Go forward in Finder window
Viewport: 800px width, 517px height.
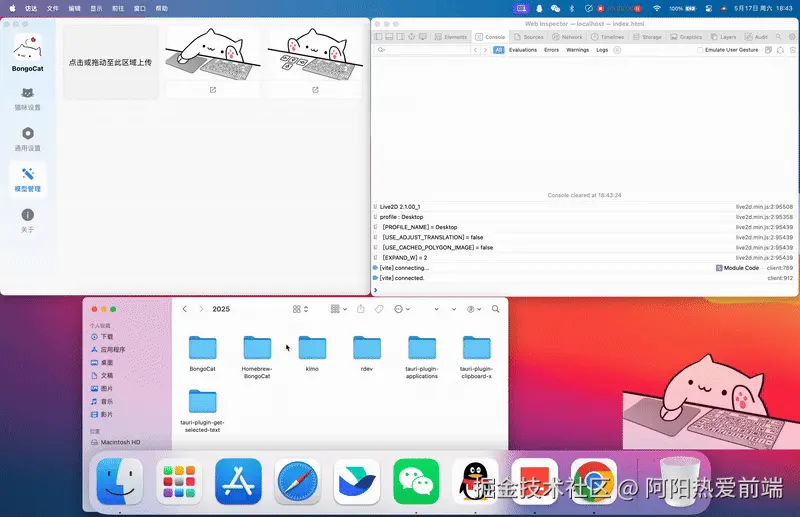pos(201,309)
